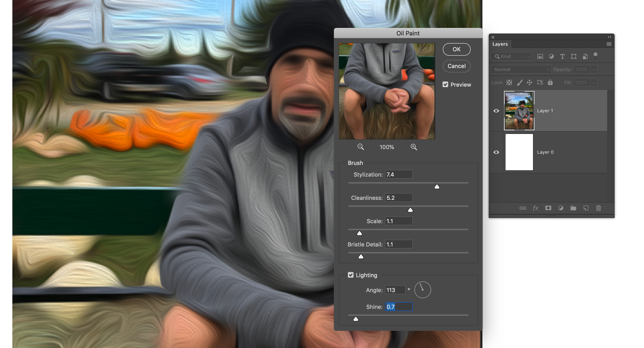Disable the Lighting checkbox

pos(350,275)
